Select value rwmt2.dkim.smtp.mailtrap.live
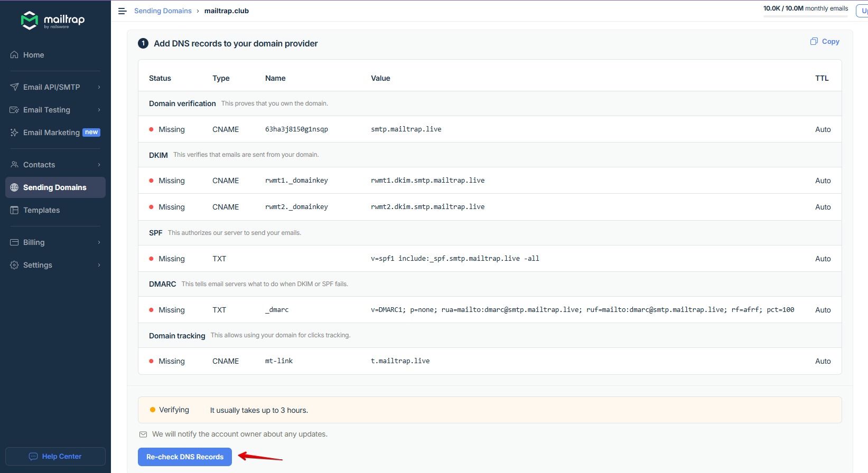Image resolution: width=868 pixels, height=473 pixels. [x=427, y=207]
